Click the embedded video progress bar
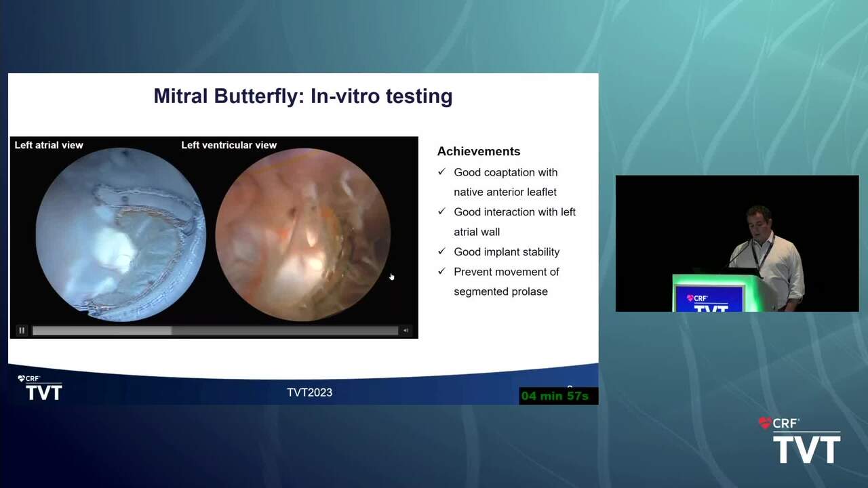Screen dimensions: 868x488 [215, 331]
